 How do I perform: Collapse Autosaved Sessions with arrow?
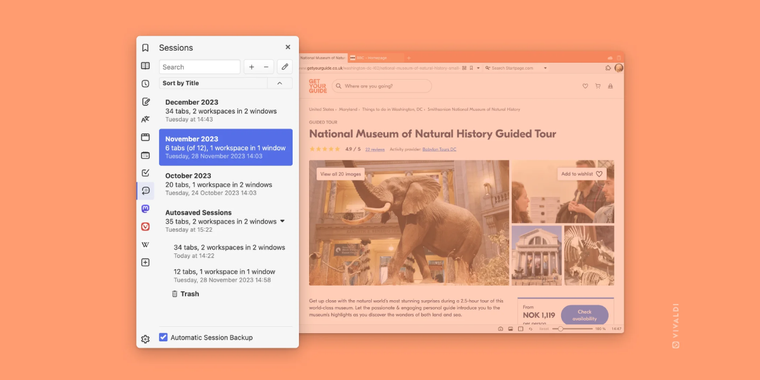pyautogui.click(x=283, y=221)
